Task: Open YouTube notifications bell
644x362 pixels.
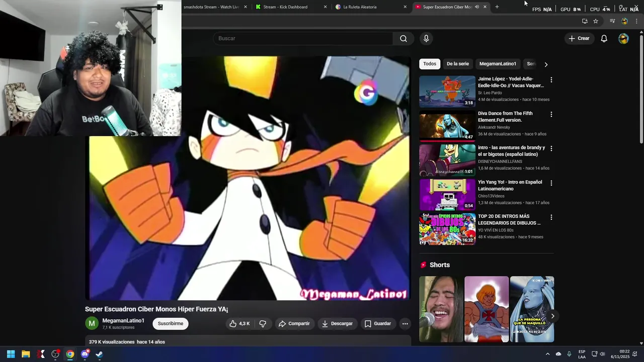Action: pyautogui.click(x=604, y=39)
